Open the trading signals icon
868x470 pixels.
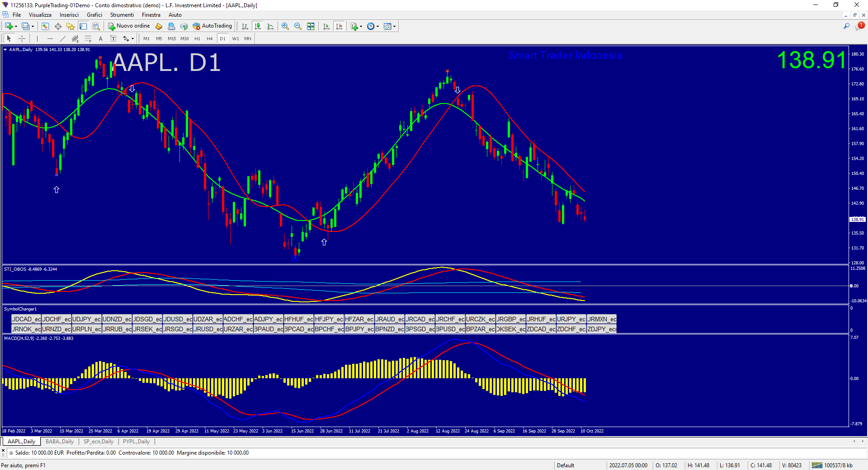click(x=184, y=26)
